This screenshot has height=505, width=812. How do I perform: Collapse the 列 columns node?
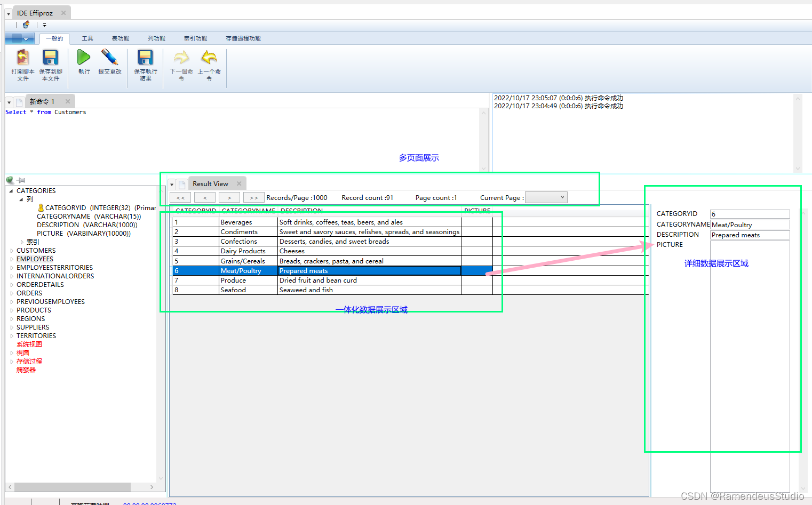pos(21,199)
